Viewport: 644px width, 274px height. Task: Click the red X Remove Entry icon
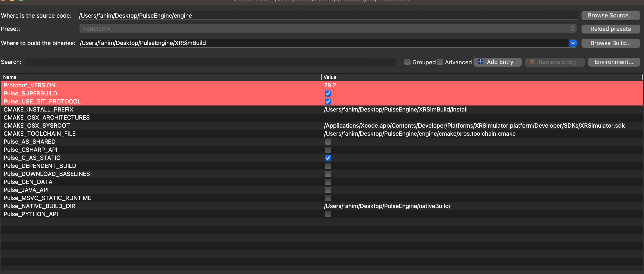tap(532, 62)
